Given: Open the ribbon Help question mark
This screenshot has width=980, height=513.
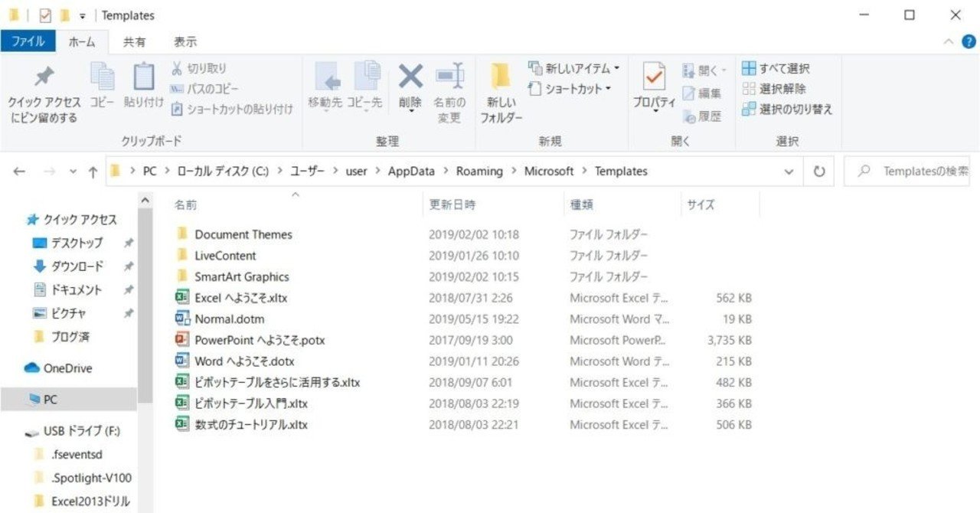Looking at the screenshot, I should point(969,42).
